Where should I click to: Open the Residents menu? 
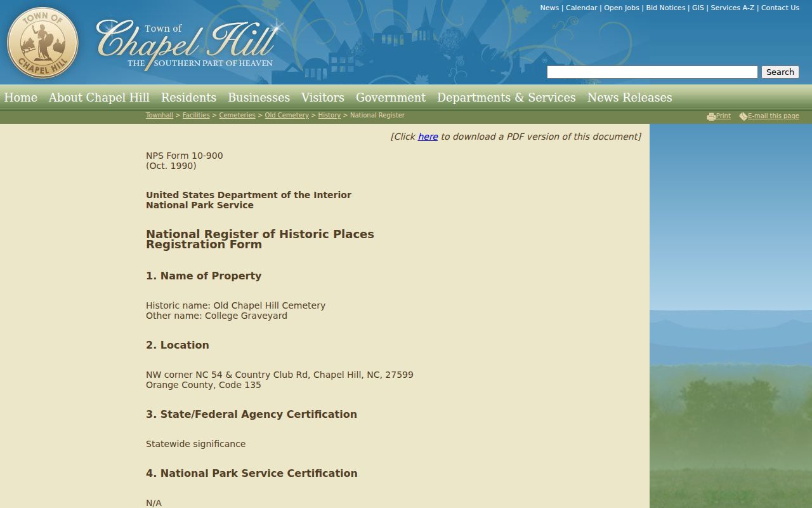click(188, 97)
